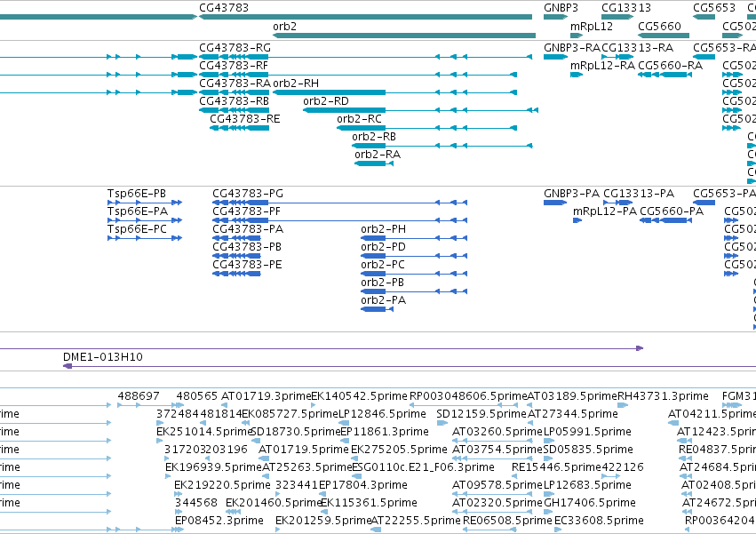This screenshot has height=534, width=756.
Task: Select transcript CG43783-RB
Action: click(x=234, y=101)
